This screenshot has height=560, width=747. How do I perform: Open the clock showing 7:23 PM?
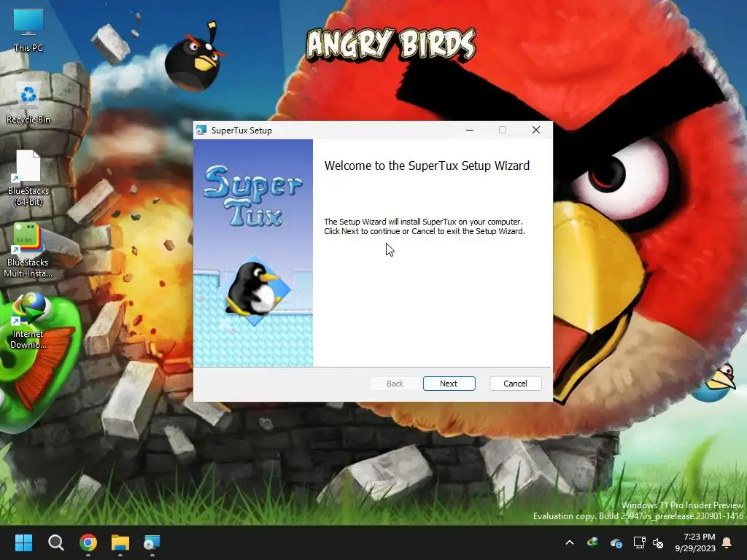click(695, 542)
